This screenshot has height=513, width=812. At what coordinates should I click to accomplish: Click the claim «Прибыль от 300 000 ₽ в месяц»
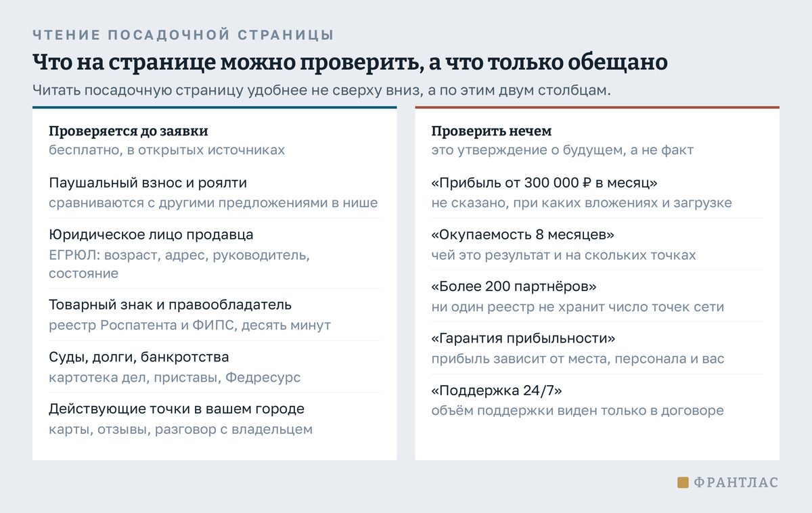[545, 183]
